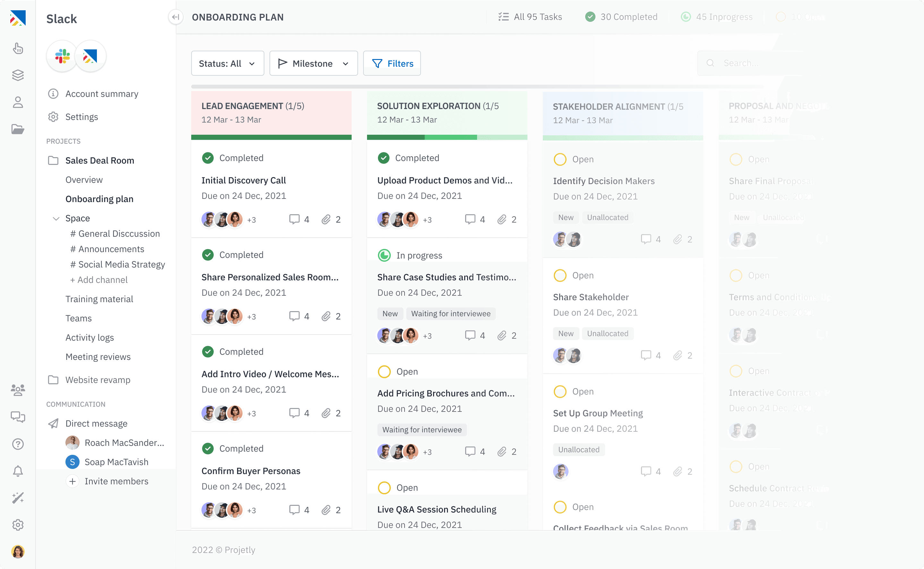Click the help question mark icon
Screen dimensions: 924x569
[18, 444]
